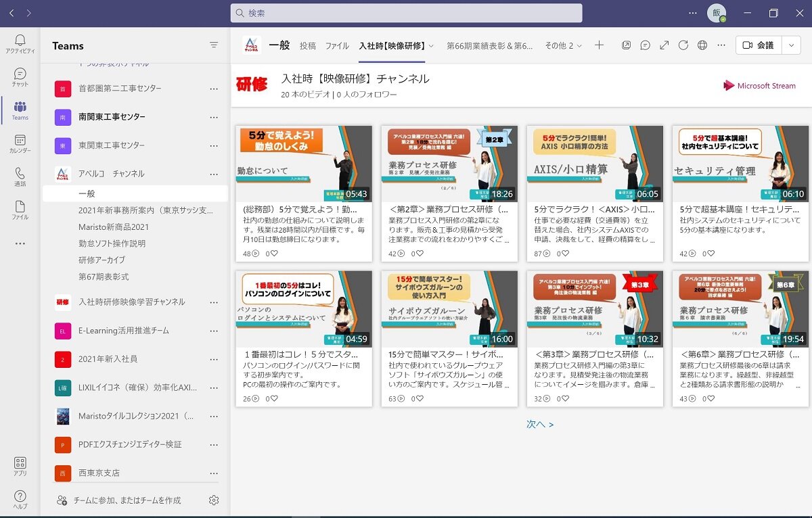Expand the meeting button dropdown arrow
The image size is (812, 518).
792,45
